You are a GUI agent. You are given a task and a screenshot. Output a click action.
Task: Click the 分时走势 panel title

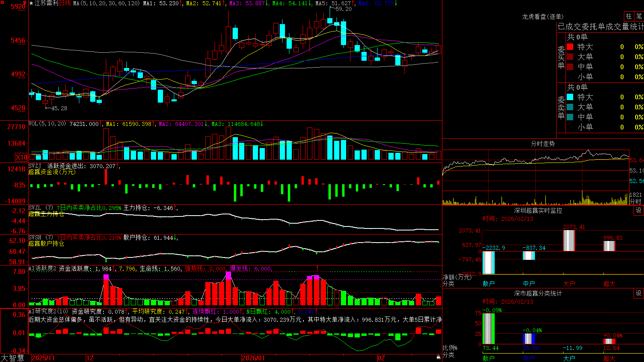click(x=543, y=144)
